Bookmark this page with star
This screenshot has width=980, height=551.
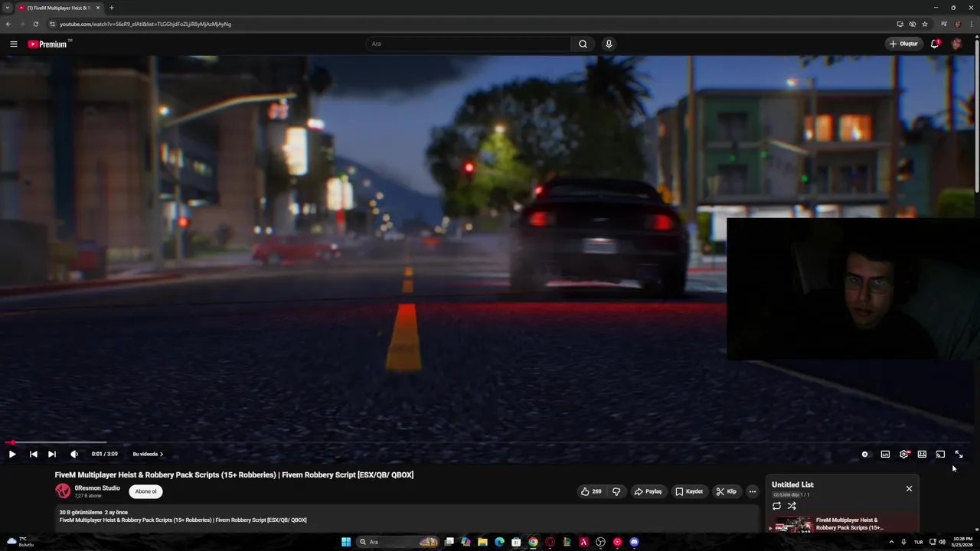[925, 24]
